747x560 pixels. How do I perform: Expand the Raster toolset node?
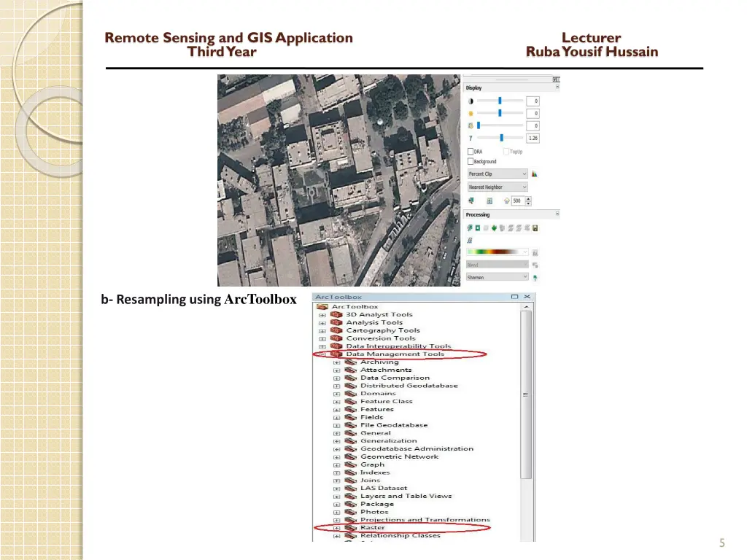337,528
